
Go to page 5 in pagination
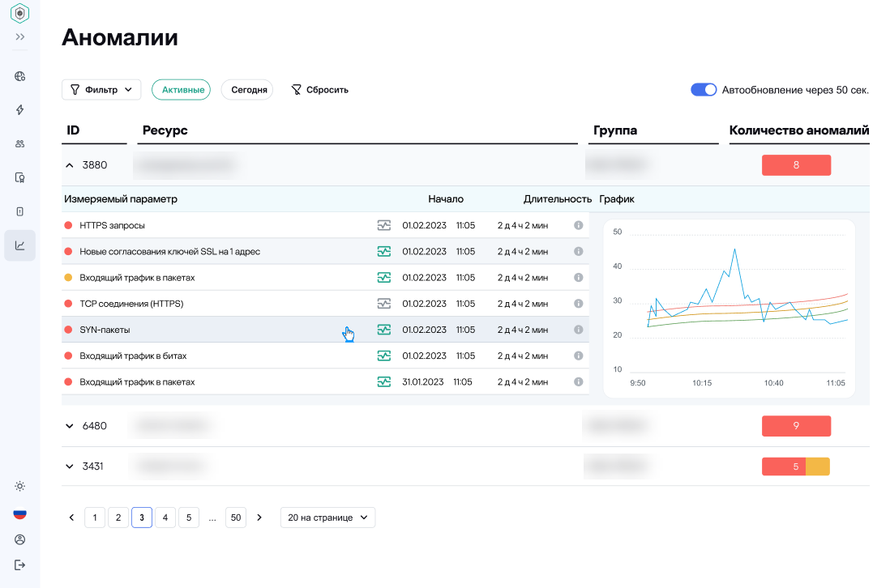pyautogui.click(x=189, y=517)
